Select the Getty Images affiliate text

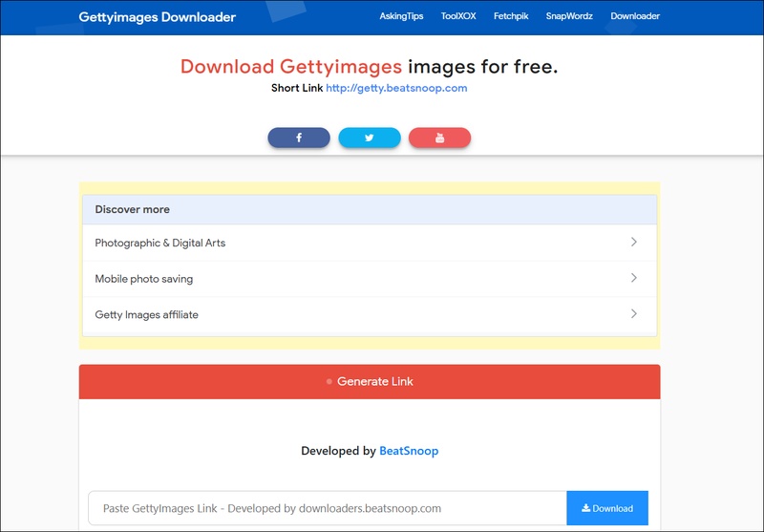(147, 315)
